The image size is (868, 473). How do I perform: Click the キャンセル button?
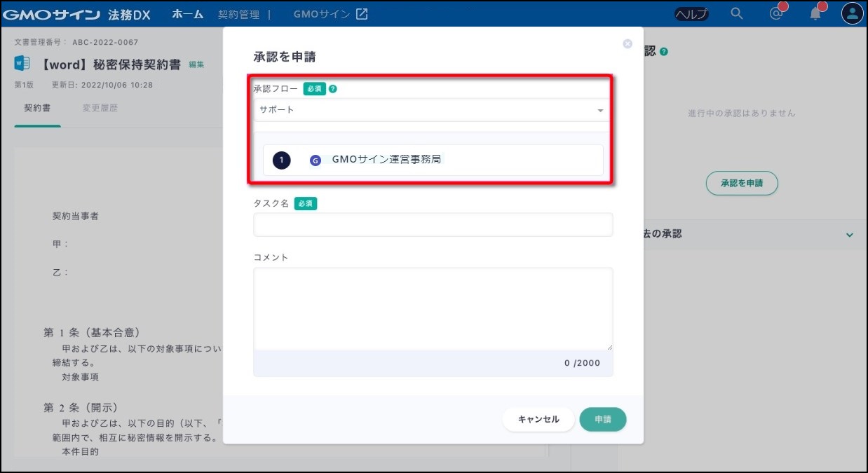pos(538,419)
